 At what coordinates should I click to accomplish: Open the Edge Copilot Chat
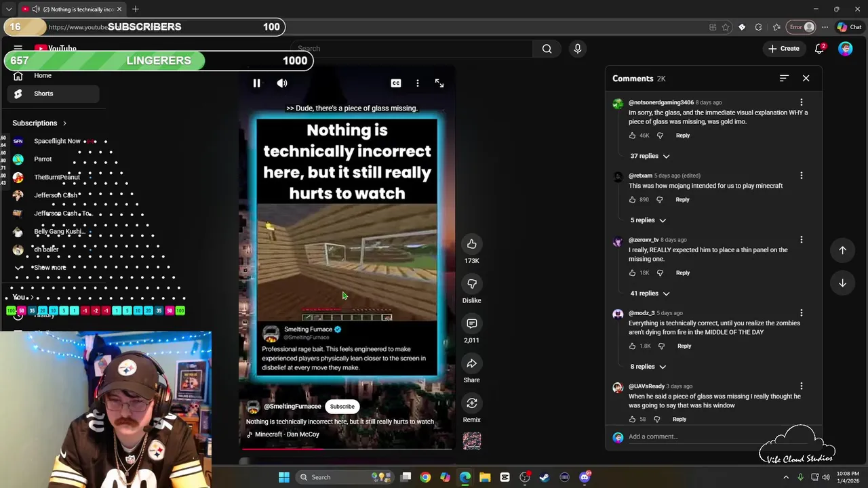pyautogui.click(x=849, y=27)
